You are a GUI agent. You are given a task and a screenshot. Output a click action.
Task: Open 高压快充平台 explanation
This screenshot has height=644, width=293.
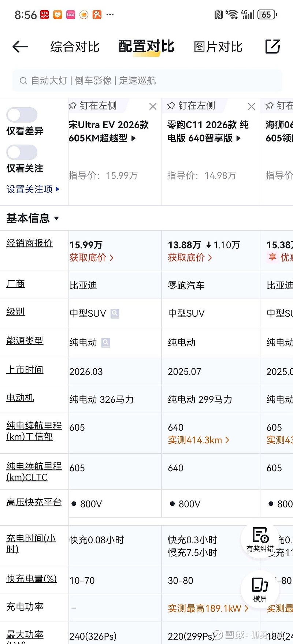(x=34, y=502)
